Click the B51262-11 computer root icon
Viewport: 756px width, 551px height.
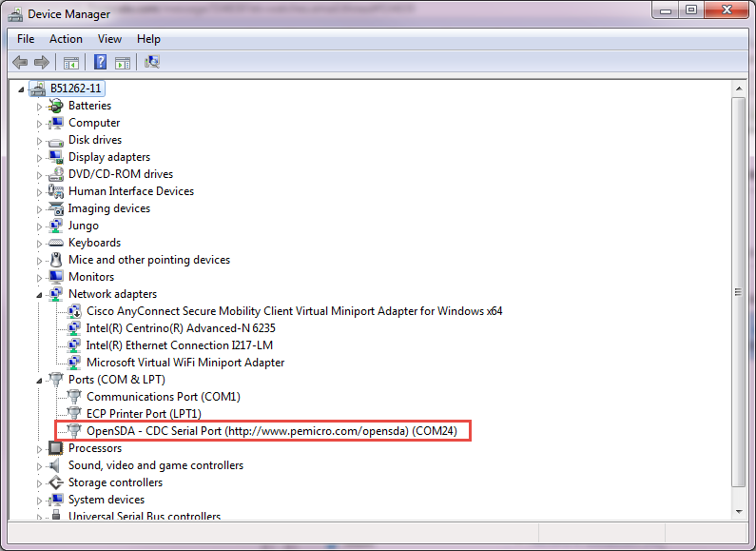[37, 89]
